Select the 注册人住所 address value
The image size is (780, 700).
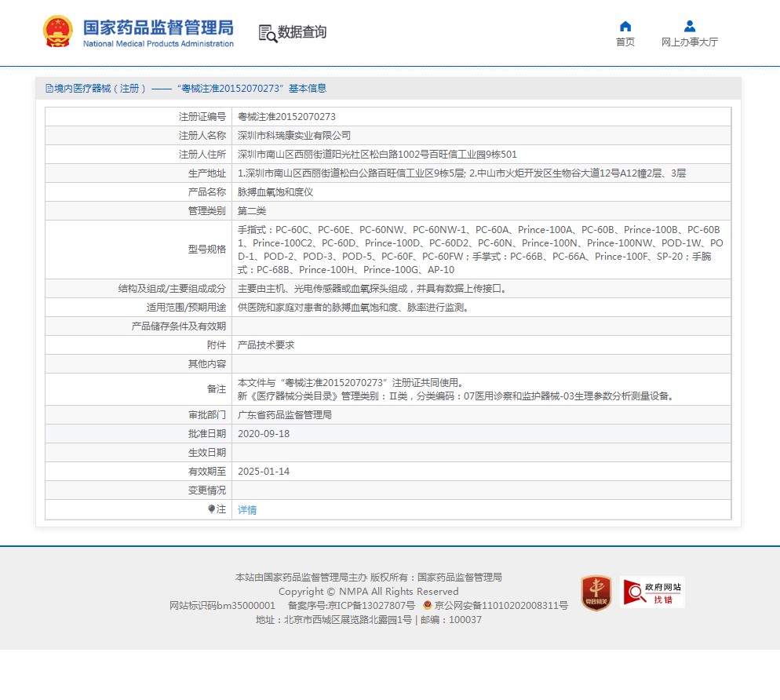(377, 155)
